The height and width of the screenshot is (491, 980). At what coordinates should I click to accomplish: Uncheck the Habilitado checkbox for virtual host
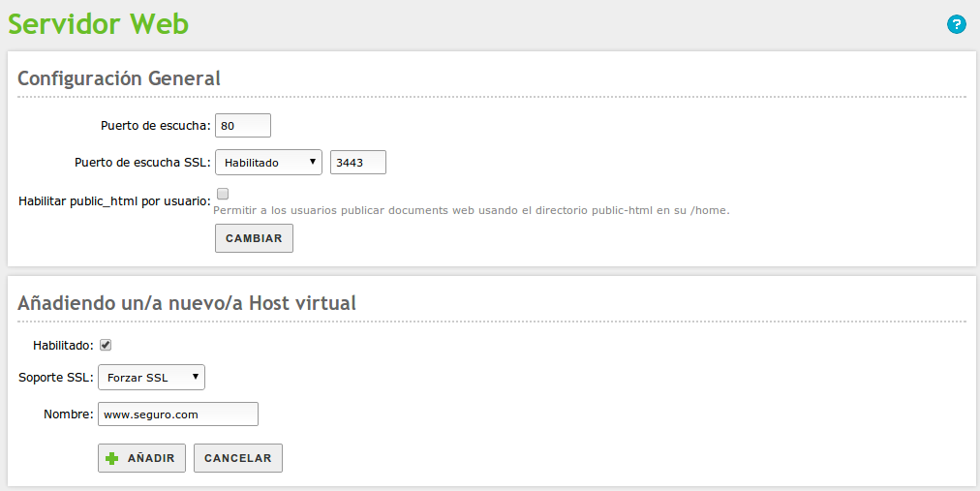point(106,345)
